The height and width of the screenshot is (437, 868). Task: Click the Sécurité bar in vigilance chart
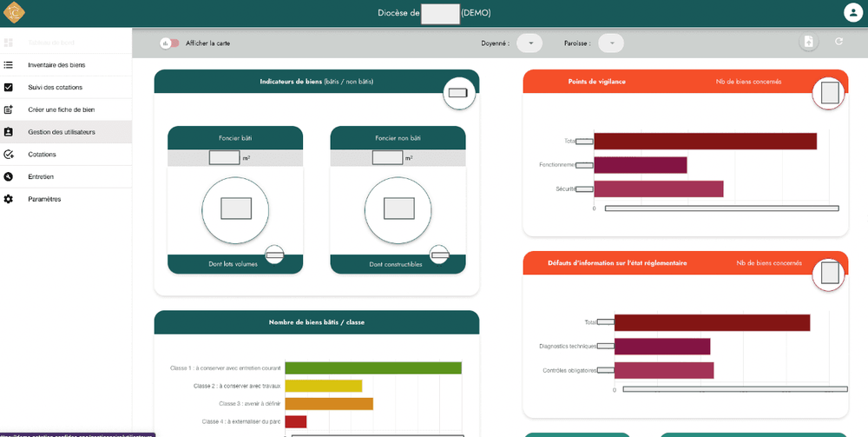(659, 189)
